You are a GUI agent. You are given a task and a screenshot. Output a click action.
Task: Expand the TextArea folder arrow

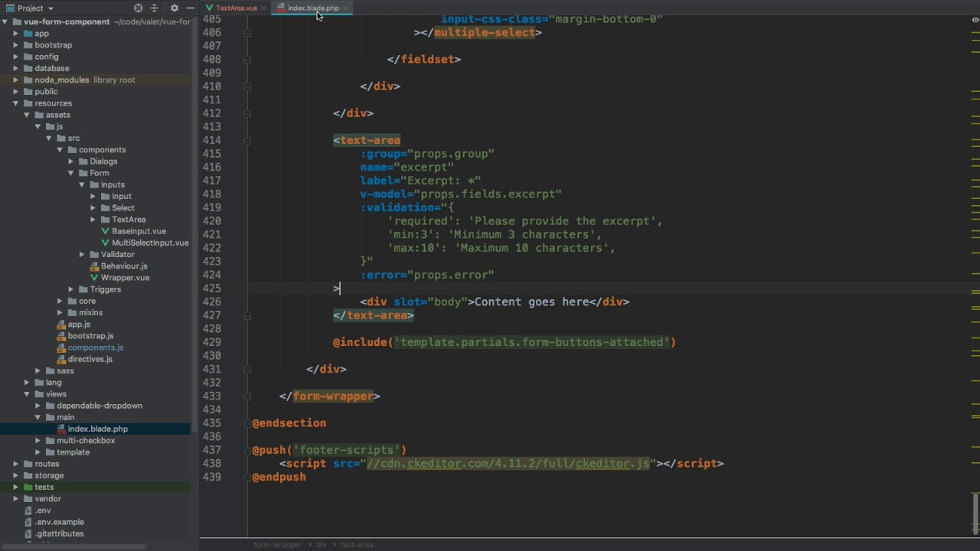coord(93,220)
